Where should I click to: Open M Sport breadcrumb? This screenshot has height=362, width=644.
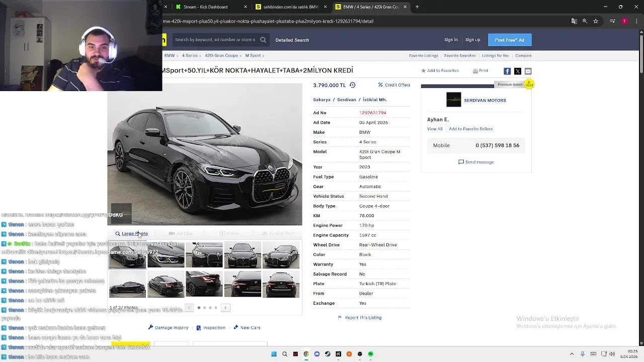(x=253, y=55)
